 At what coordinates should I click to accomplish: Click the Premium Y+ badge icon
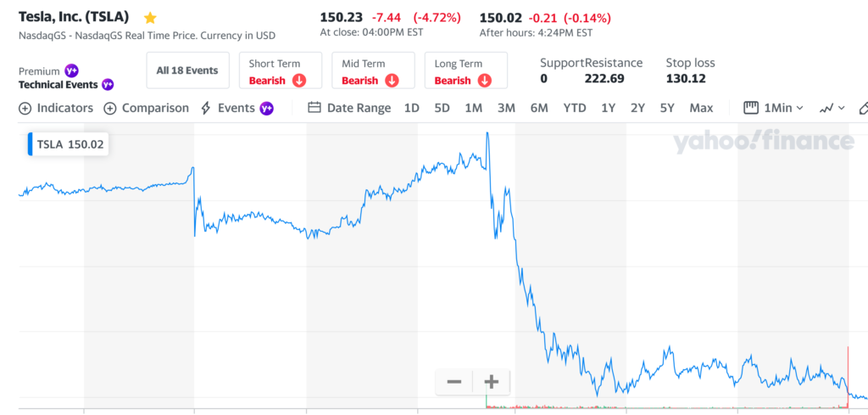tap(72, 71)
